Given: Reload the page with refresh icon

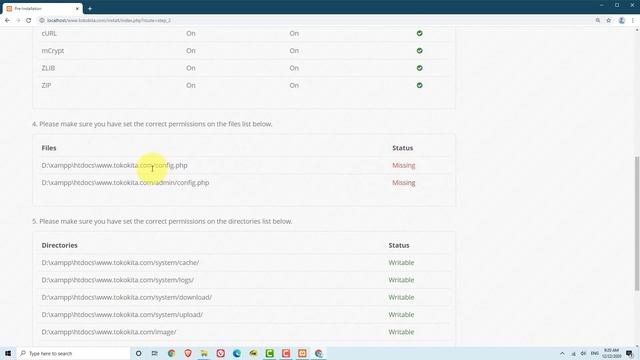Looking at the screenshot, I should click(x=29, y=20).
